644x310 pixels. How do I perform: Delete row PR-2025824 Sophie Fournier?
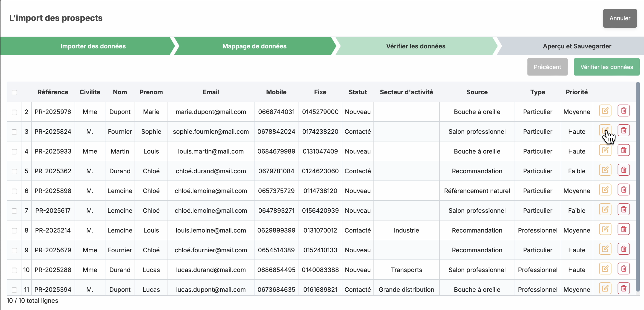click(x=624, y=131)
